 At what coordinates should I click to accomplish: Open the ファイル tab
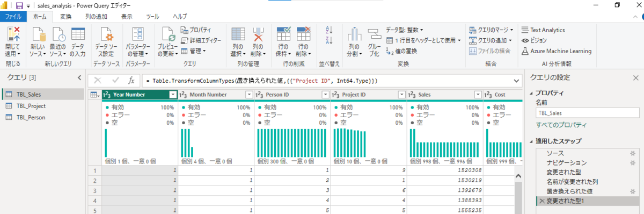click(x=13, y=17)
